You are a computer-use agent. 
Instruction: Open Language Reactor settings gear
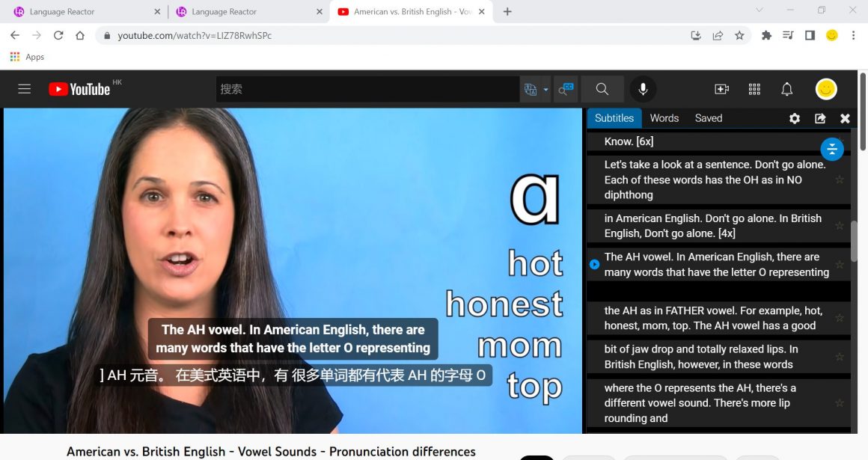[x=795, y=118]
